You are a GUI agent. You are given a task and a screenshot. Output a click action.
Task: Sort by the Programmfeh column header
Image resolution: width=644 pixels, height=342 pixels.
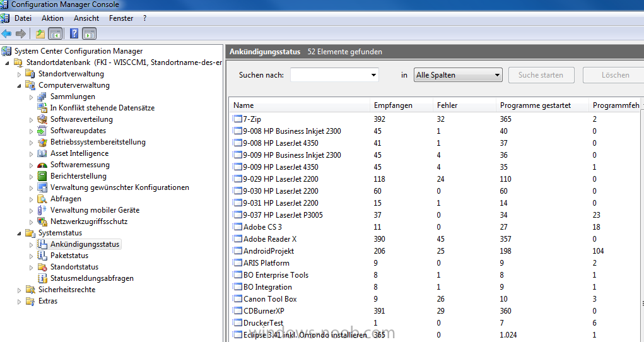pos(615,105)
